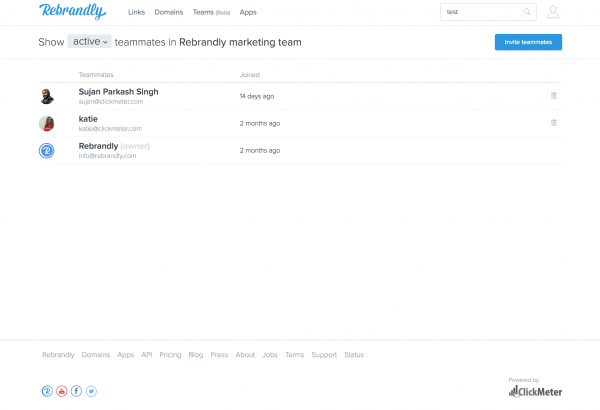This screenshot has height=410, width=600.
Task: Go to the Domains menu item
Action: coord(168,12)
